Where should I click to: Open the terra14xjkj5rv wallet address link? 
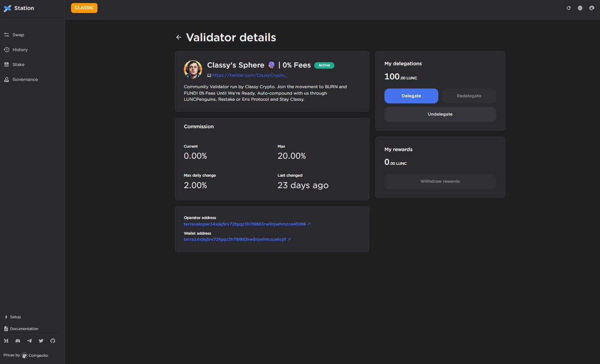tap(237, 240)
